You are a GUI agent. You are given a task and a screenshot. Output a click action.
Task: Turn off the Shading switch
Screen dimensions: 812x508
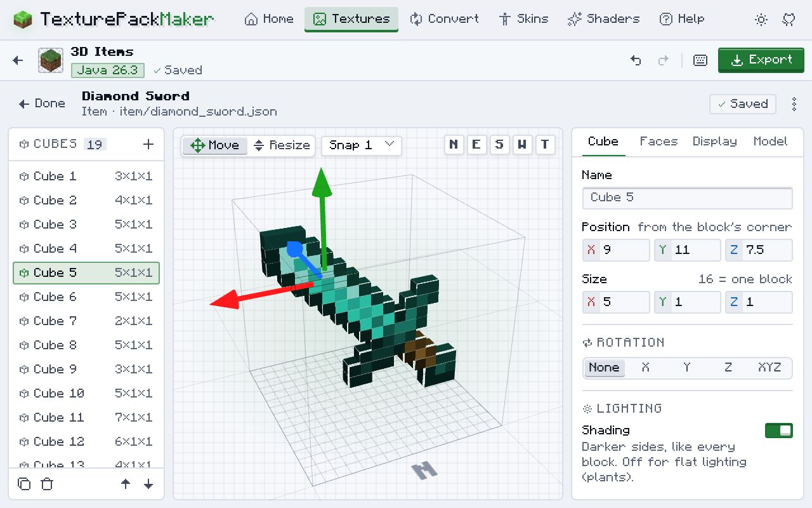(x=779, y=431)
